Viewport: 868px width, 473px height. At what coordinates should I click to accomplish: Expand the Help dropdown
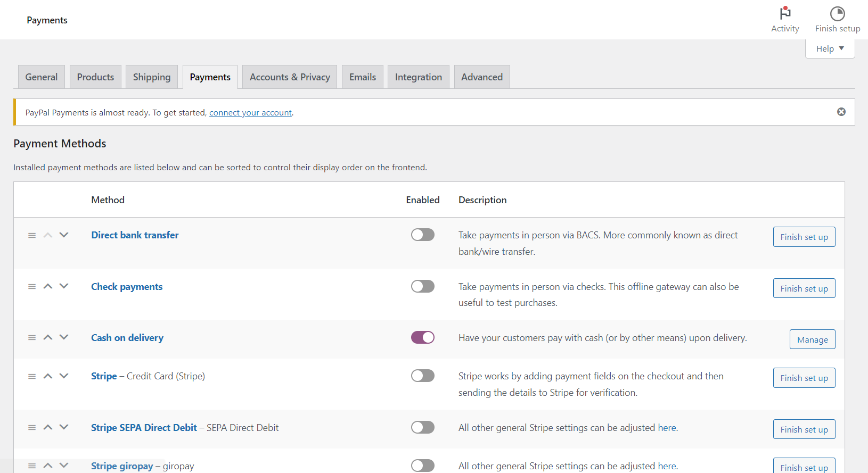(x=830, y=48)
